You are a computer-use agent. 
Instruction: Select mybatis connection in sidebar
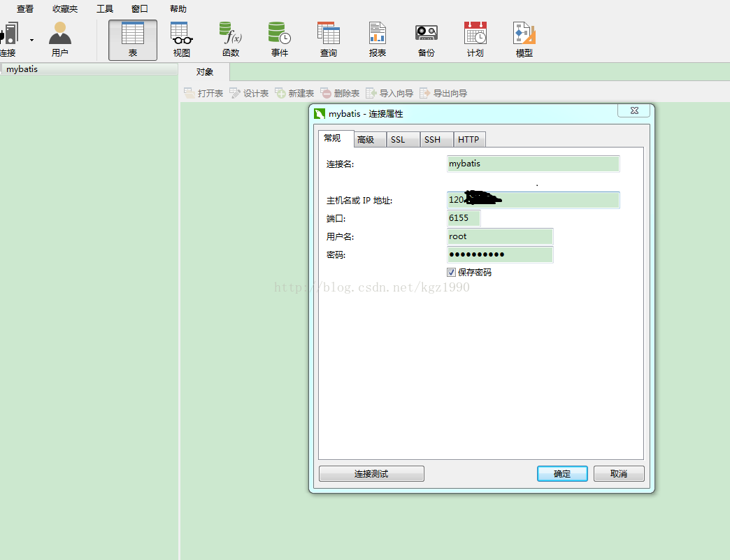coord(22,69)
